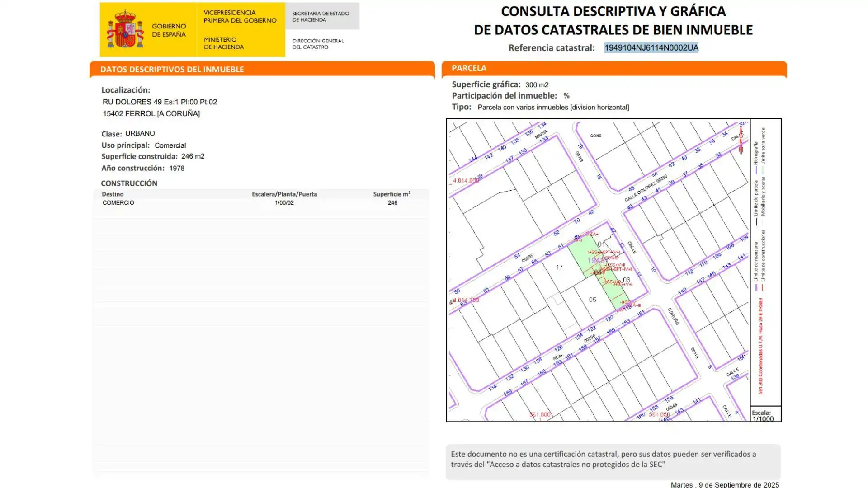Click the Gobierno de España coat of arms

point(125,30)
